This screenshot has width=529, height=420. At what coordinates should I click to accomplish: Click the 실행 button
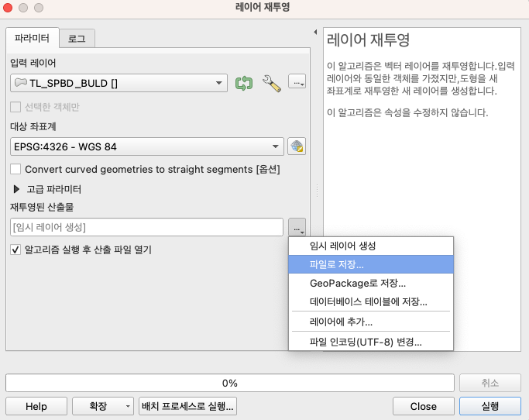point(489,406)
